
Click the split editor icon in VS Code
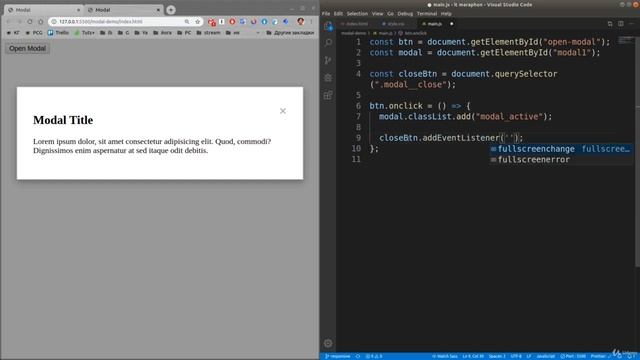click(620, 24)
